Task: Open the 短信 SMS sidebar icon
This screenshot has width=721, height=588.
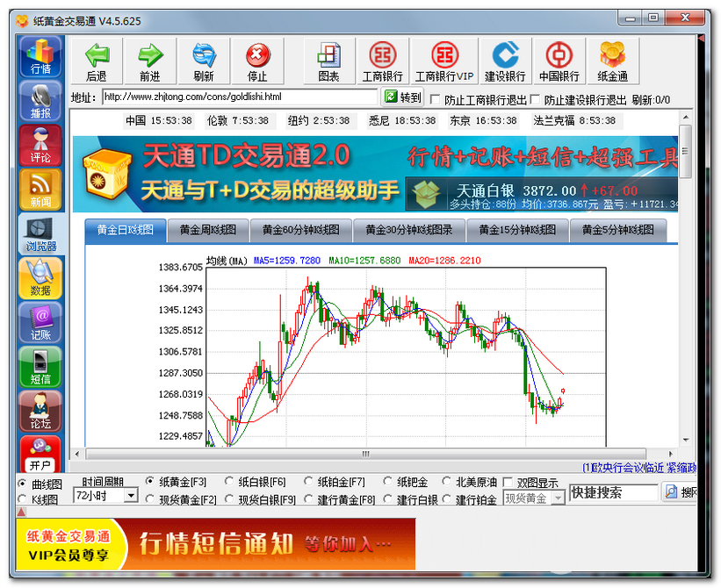Action: 40,367
